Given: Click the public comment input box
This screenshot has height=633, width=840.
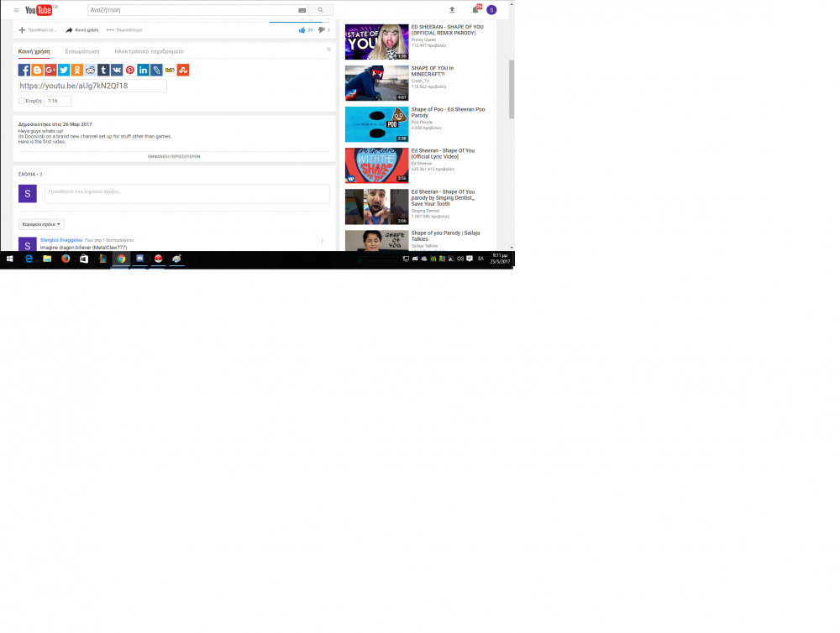Looking at the screenshot, I should click(186, 193).
